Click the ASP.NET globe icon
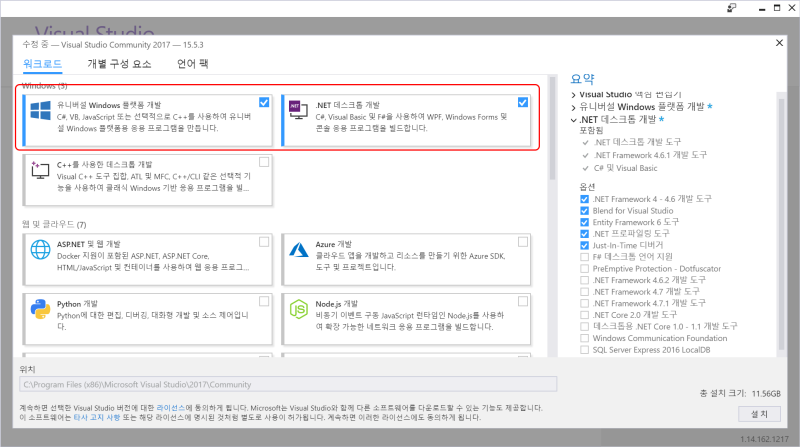The image size is (800, 447). coord(40,250)
